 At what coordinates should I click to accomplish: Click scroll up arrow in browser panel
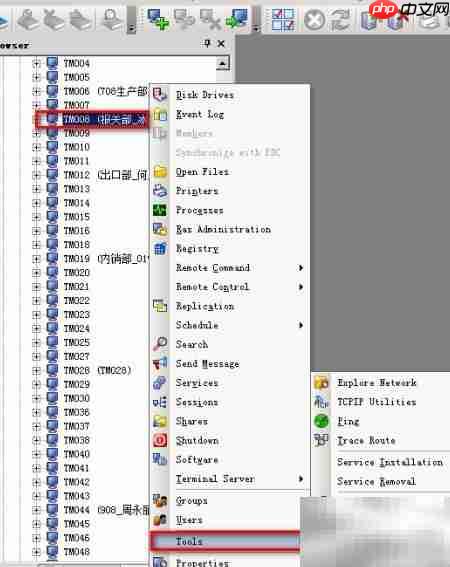(x=223, y=64)
